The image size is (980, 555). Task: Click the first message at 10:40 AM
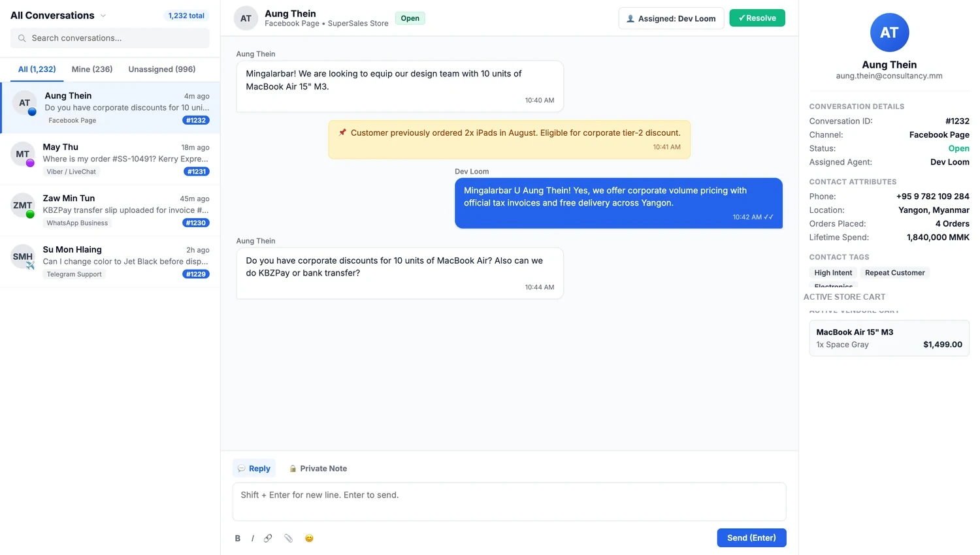400,86
